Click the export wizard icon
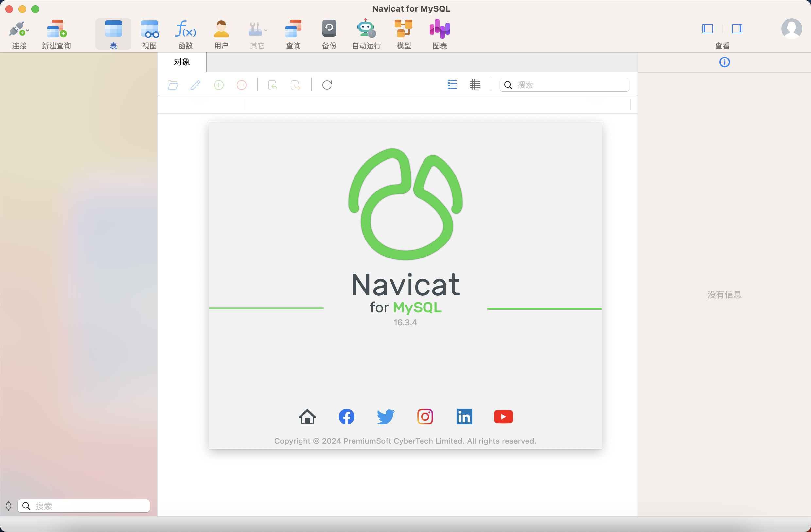811x532 pixels. pyautogui.click(x=295, y=85)
